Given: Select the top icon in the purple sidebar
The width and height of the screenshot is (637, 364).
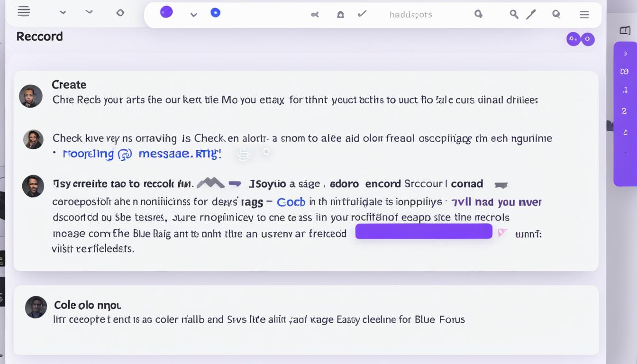Looking at the screenshot, I should 625,53.
